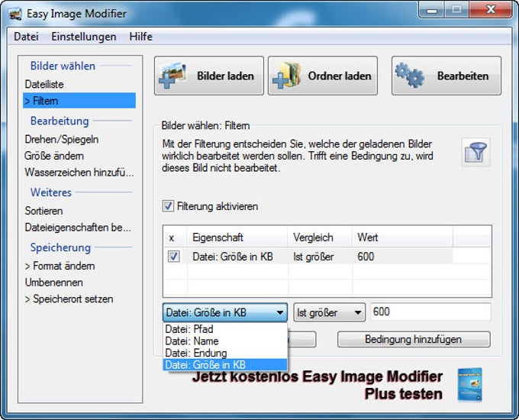Click the Easy Image Modifier title bar icon
This screenshot has height=420, width=519.
[15, 14]
